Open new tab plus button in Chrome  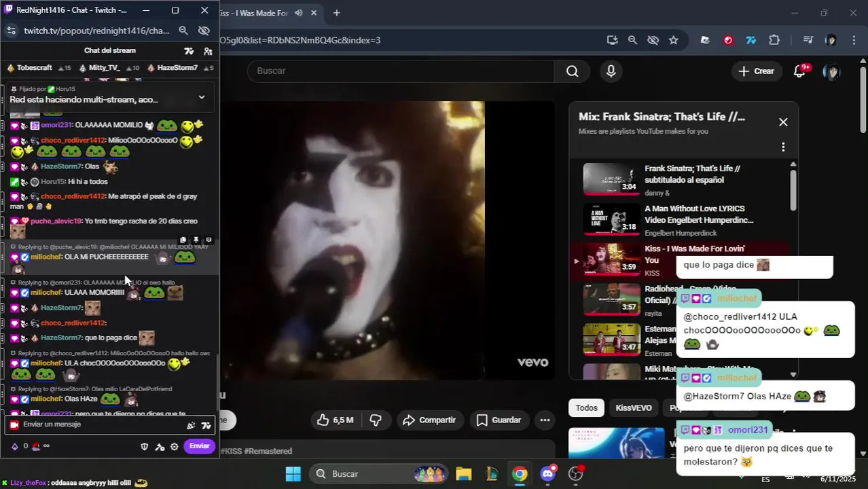click(336, 13)
